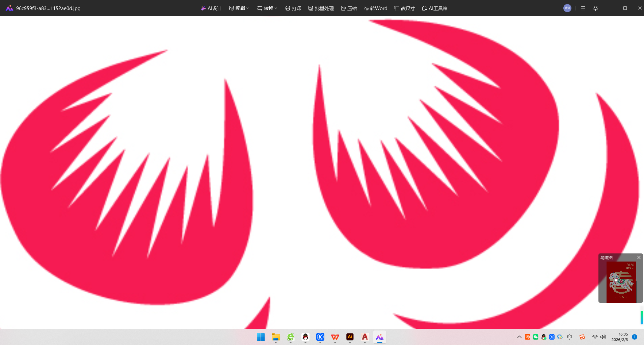Open the AI设计 tool
This screenshot has height=345, width=644.
click(211, 8)
